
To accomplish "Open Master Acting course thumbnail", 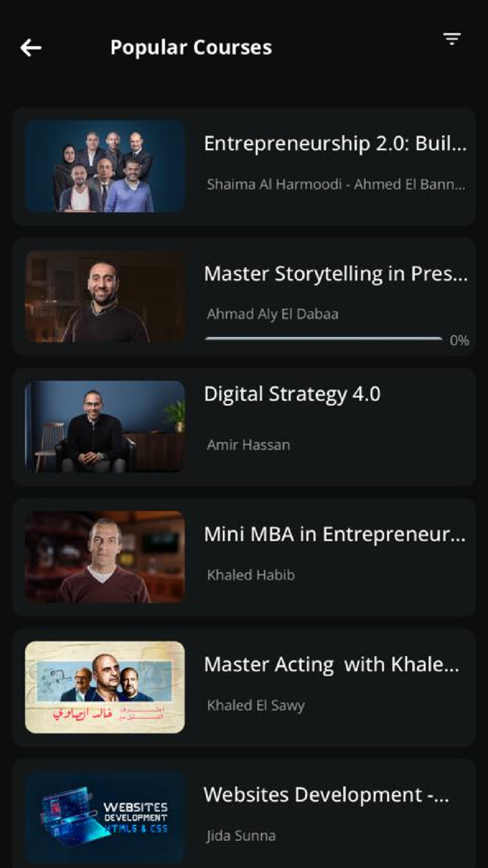I will click(105, 687).
